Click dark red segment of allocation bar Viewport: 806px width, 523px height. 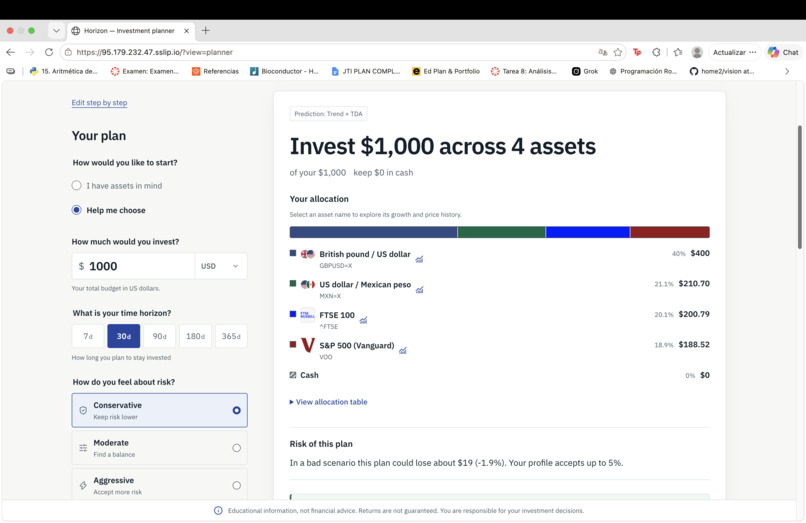coord(670,232)
